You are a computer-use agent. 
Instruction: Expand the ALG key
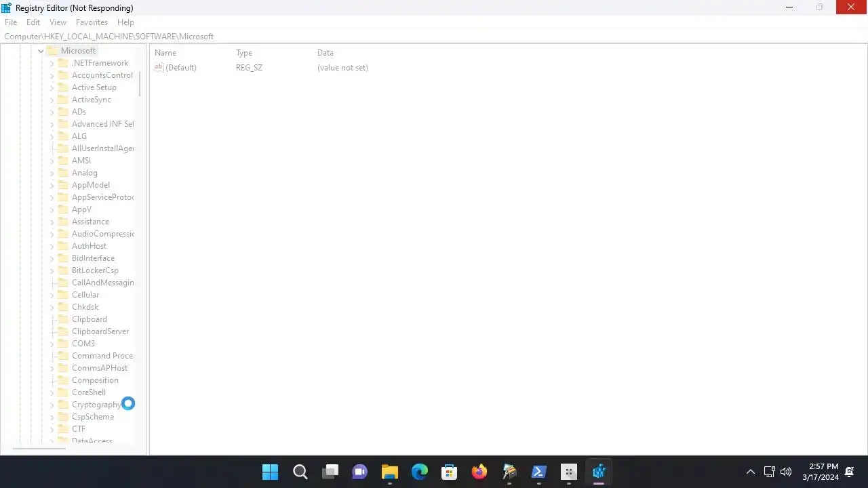click(52, 136)
